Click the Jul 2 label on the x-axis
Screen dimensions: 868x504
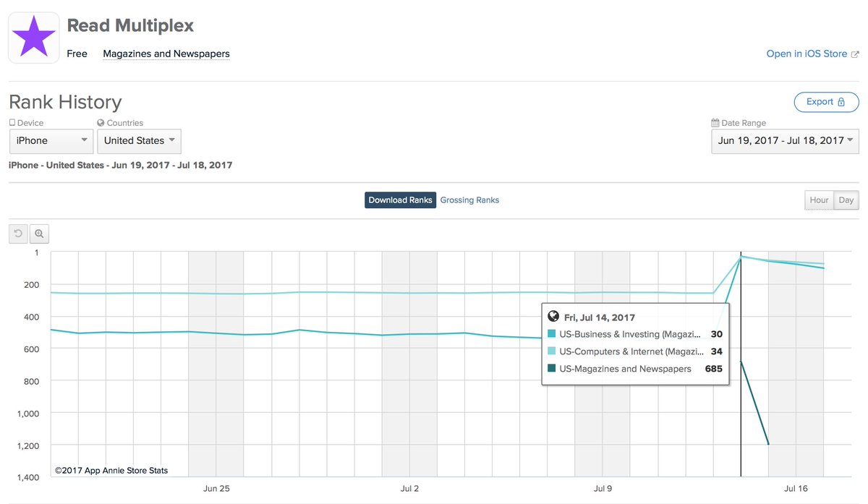click(409, 490)
